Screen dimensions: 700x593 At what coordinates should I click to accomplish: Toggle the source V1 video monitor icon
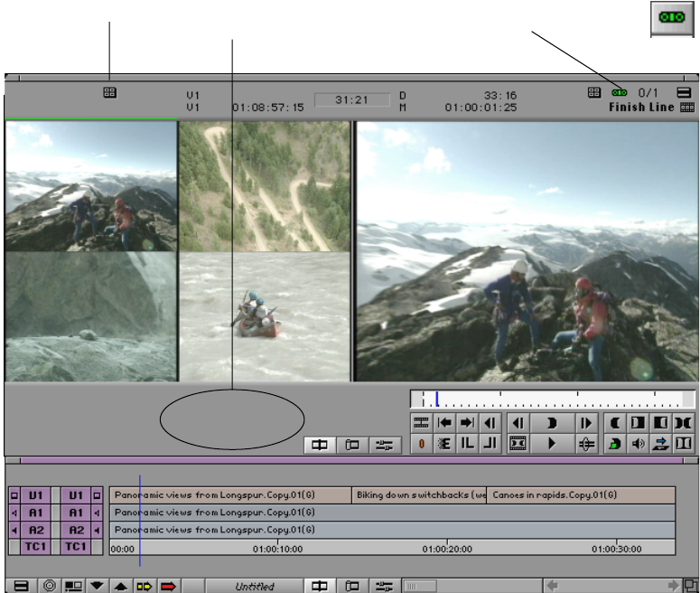pos(14,495)
